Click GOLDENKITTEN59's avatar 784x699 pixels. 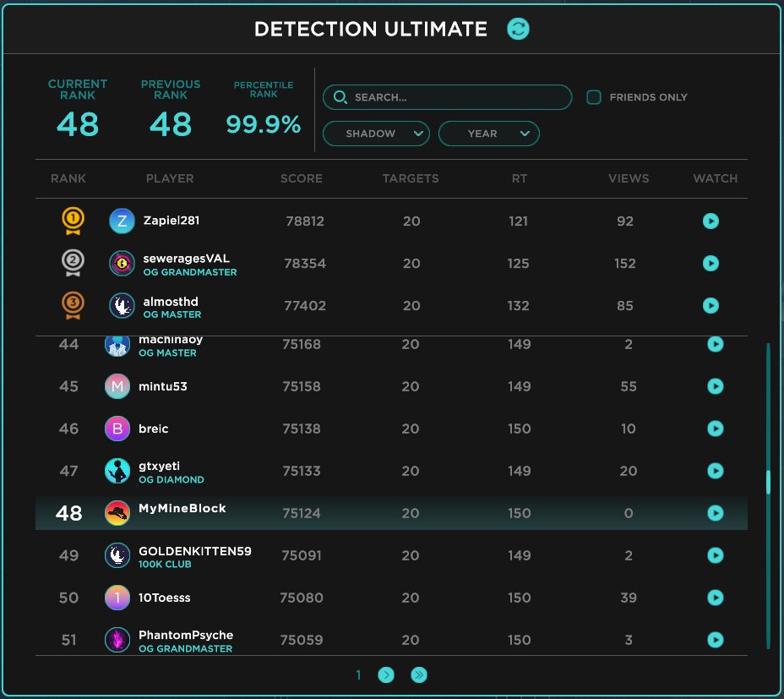117,555
